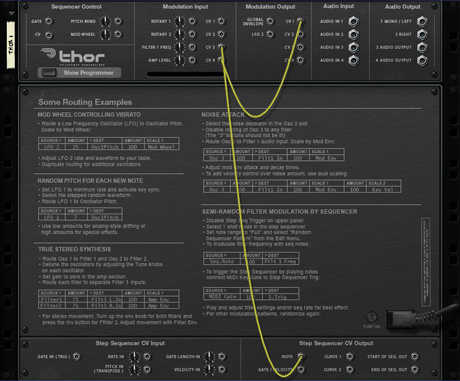Click the Thor logo on the rear panel
460x381 pixels.
(73, 57)
